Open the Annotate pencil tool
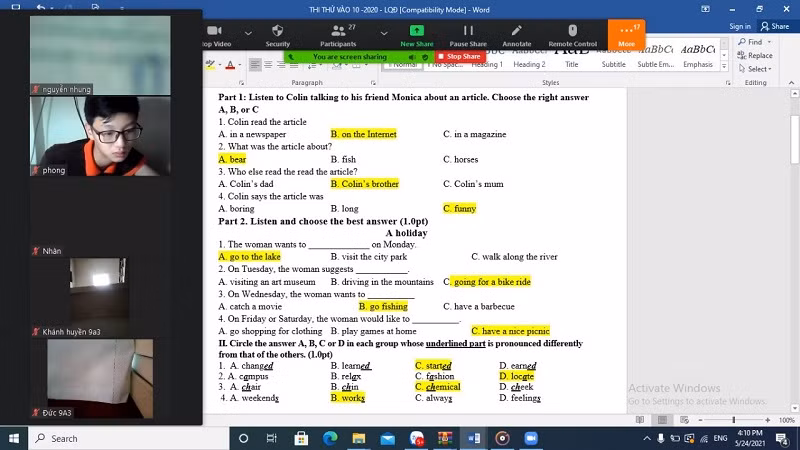The image size is (800, 450). [516, 35]
